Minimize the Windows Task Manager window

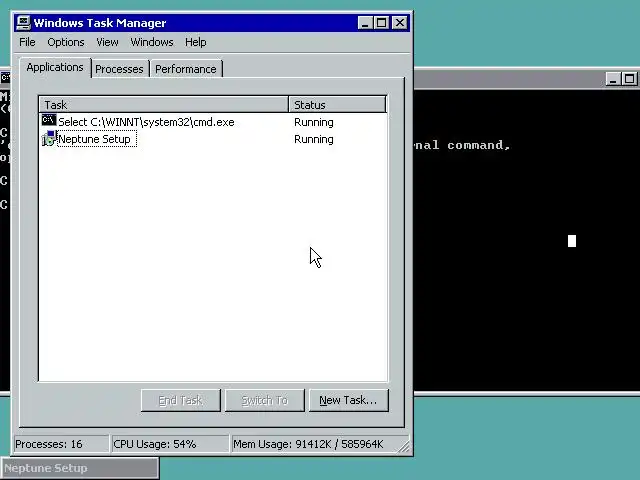(x=365, y=23)
